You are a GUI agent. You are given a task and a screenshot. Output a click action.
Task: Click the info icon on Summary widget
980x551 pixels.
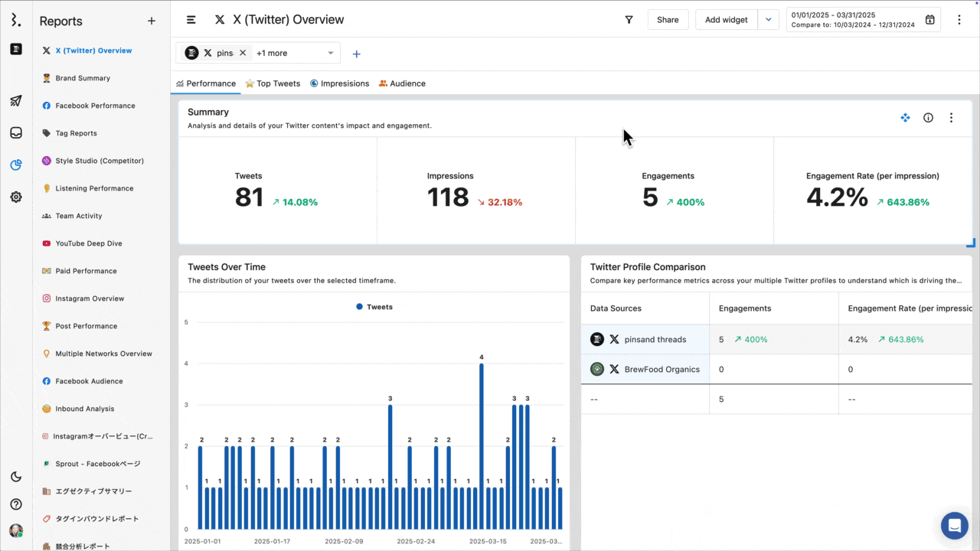click(x=928, y=117)
